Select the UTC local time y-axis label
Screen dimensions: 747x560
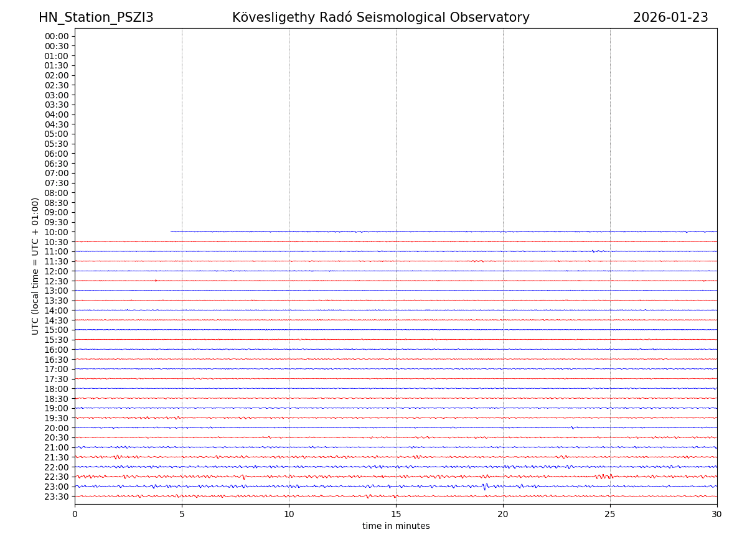pyautogui.click(x=36, y=266)
